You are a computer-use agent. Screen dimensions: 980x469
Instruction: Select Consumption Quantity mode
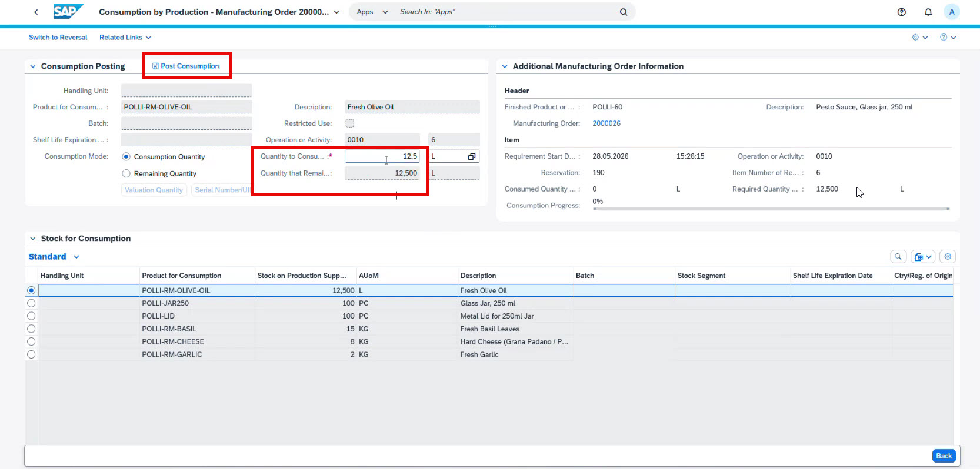click(126, 157)
